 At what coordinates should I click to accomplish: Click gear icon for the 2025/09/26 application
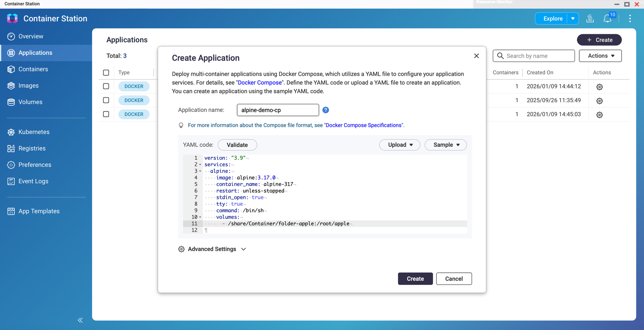pos(599,101)
